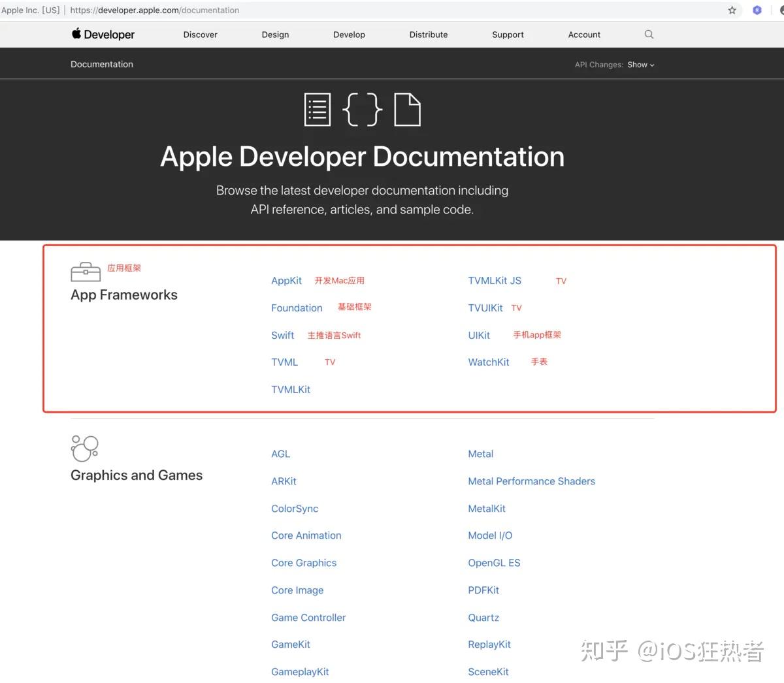
Task: Select the Documentation tab
Action: pyautogui.click(x=101, y=64)
